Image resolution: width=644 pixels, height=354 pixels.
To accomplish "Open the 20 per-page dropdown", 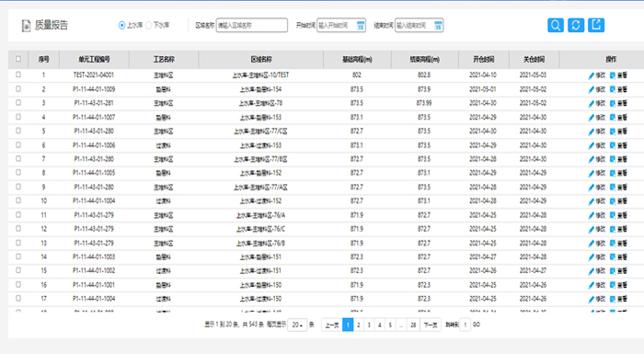I will tap(297, 325).
